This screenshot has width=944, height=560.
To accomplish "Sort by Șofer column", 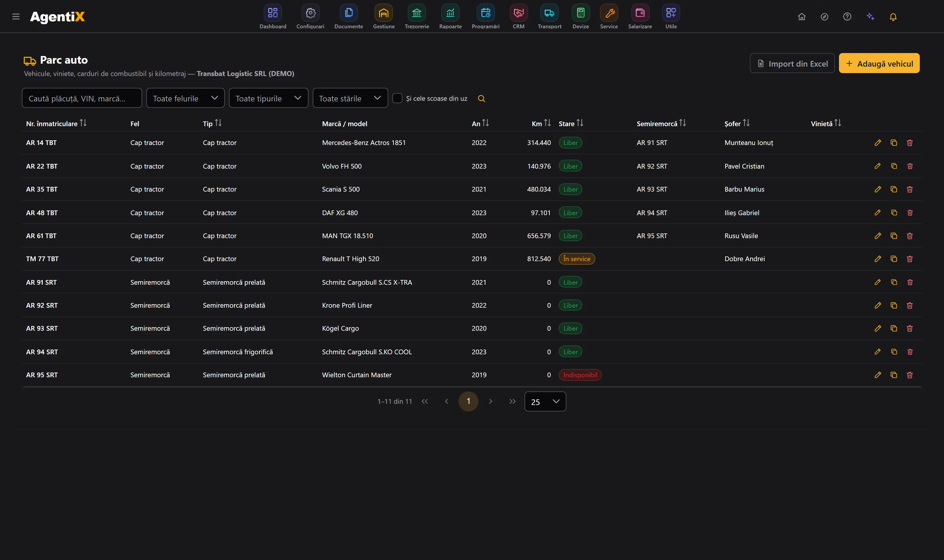I will 746,123.
